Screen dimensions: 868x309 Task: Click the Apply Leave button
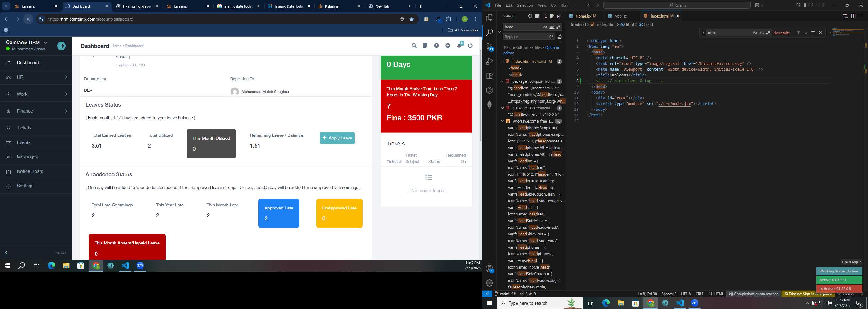337,138
